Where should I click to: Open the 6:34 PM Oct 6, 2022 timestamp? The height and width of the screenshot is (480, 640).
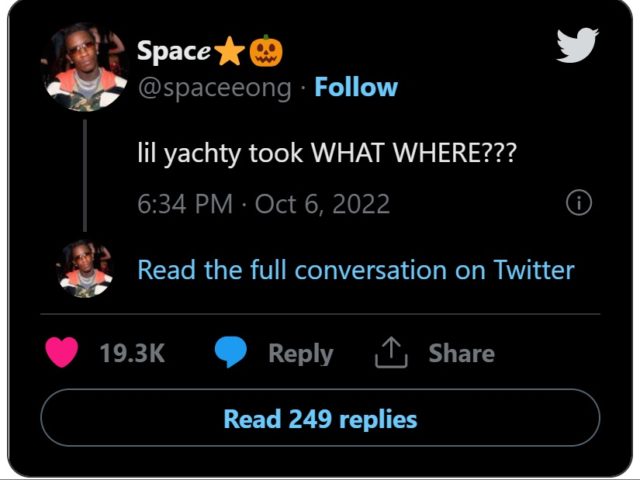pyautogui.click(x=263, y=205)
